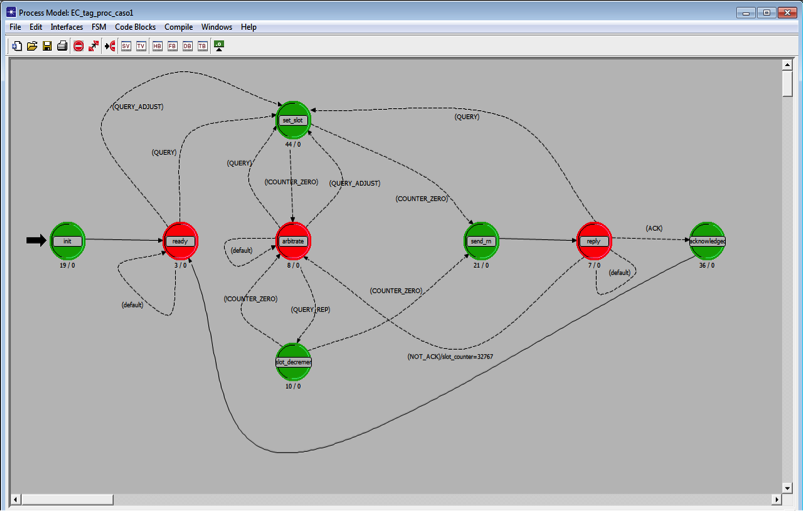Open Header Block (HB) icon
The height and width of the screenshot is (511, 803).
(157, 46)
